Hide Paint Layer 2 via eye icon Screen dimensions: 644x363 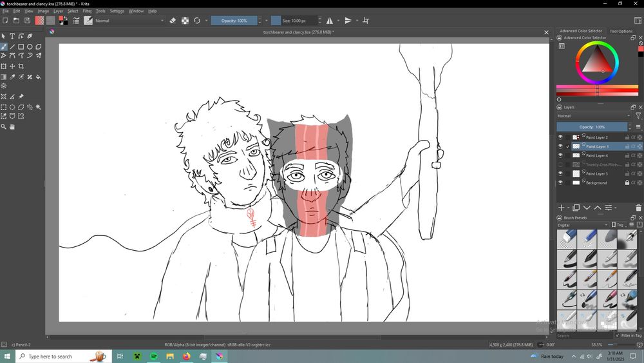[x=560, y=137]
